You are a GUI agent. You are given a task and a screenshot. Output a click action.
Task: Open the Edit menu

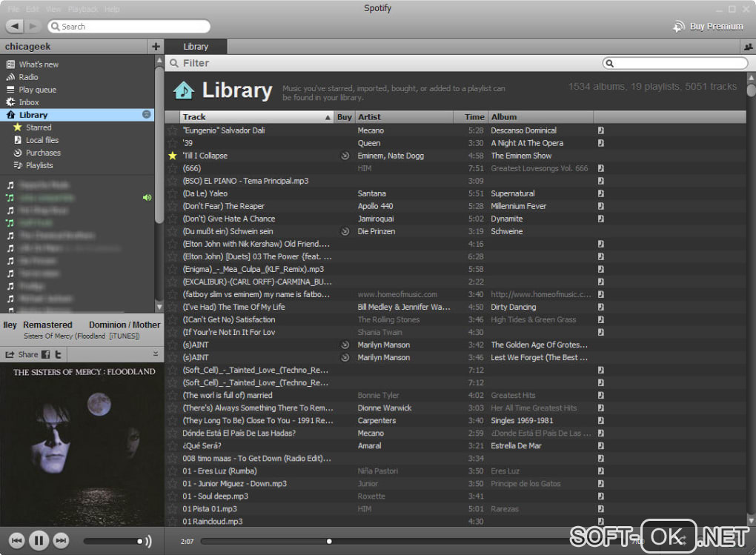(33, 9)
